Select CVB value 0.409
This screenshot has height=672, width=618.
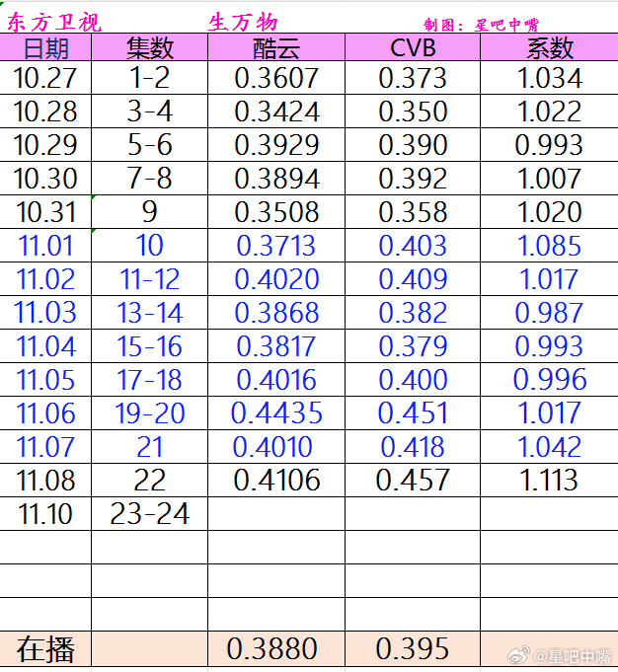(x=413, y=278)
